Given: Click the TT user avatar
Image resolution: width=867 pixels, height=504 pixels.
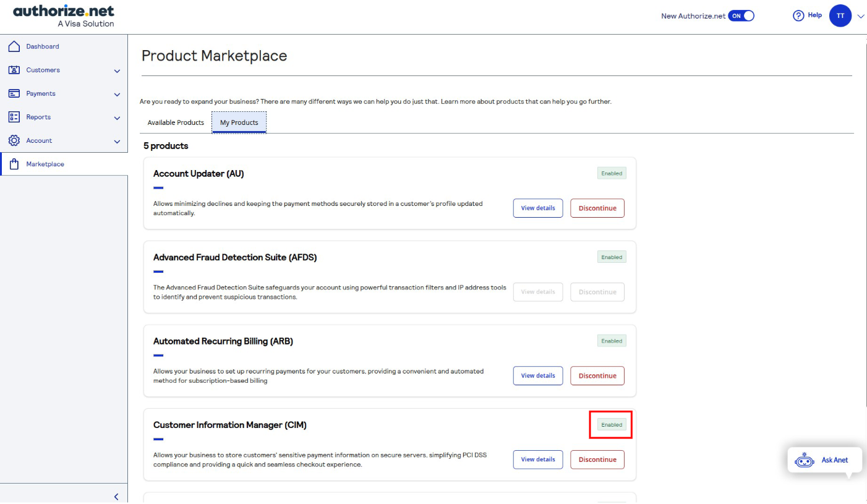Looking at the screenshot, I should tap(840, 16).
